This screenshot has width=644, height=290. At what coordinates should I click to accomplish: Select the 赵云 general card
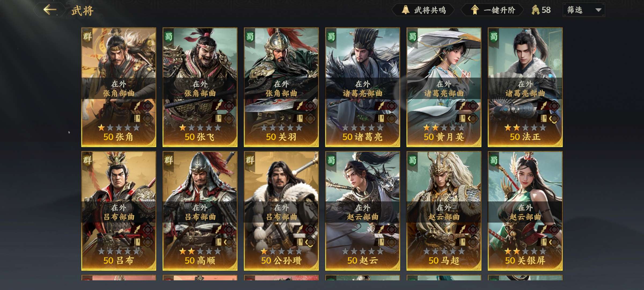tap(363, 211)
